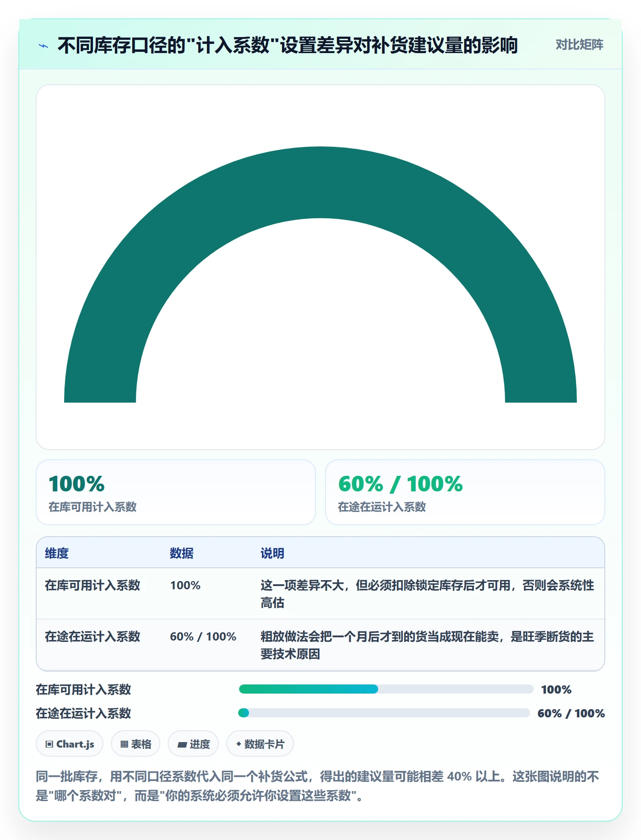The width and height of the screenshot is (641, 840).
Task: Click the 数据 table column header
Action: click(x=182, y=553)
